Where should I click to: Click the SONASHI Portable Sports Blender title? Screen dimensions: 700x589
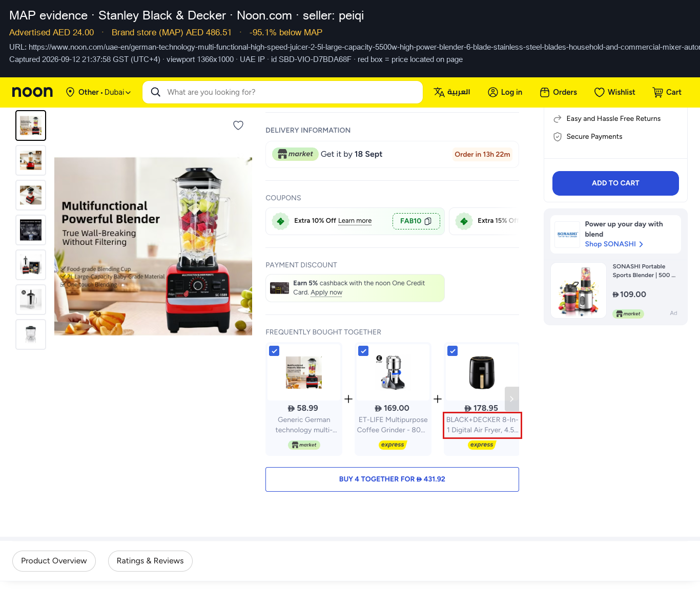click(x=644, y=271)
